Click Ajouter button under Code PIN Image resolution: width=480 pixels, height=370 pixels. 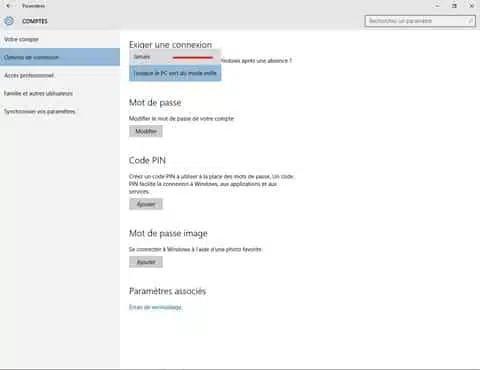(146, 204)
